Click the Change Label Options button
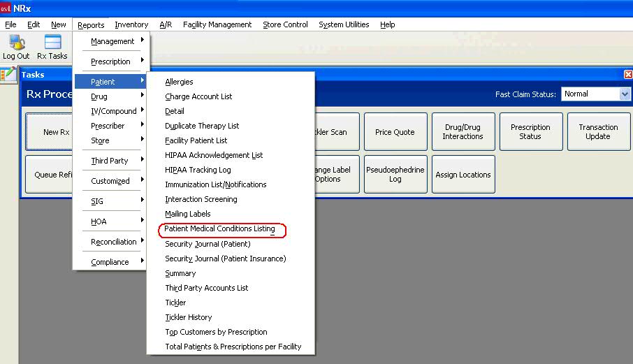The height and width of the screenshot is (364, 633). click(337, 175)
